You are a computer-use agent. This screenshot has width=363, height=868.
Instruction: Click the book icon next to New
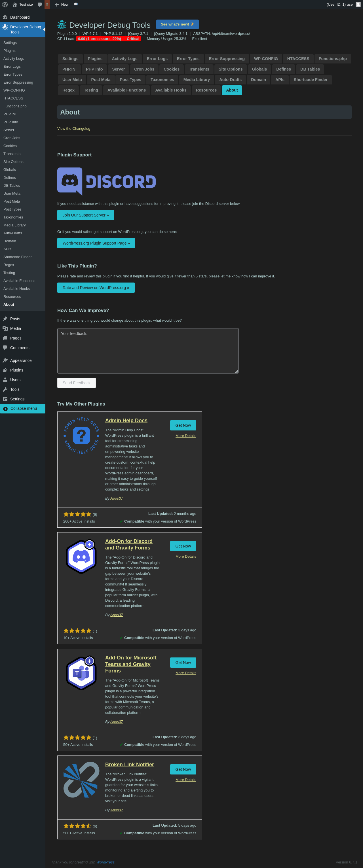[76, 4]
